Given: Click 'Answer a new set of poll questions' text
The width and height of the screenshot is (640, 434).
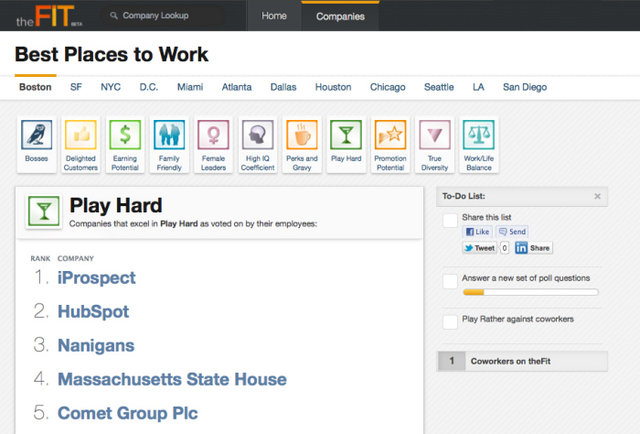Looking at the screenshot, I should (x=526, y=278).
